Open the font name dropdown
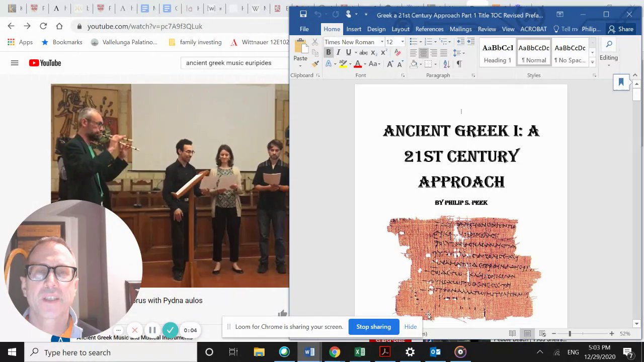 click(382, 42)
